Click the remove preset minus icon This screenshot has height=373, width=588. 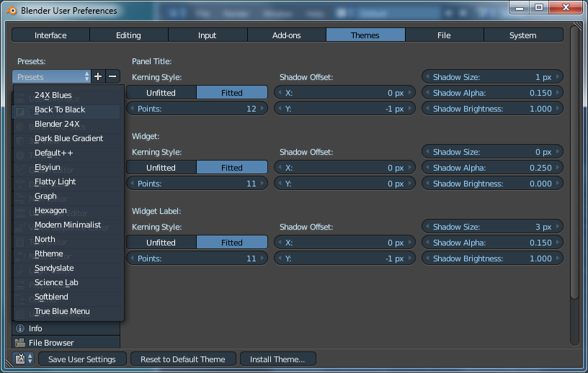[x=112, y=77]
